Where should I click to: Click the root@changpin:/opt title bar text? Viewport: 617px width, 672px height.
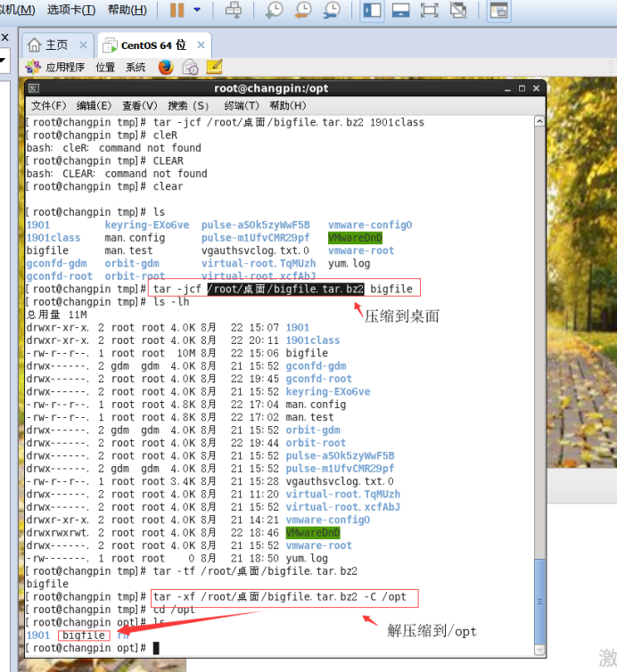click(271, 88)
